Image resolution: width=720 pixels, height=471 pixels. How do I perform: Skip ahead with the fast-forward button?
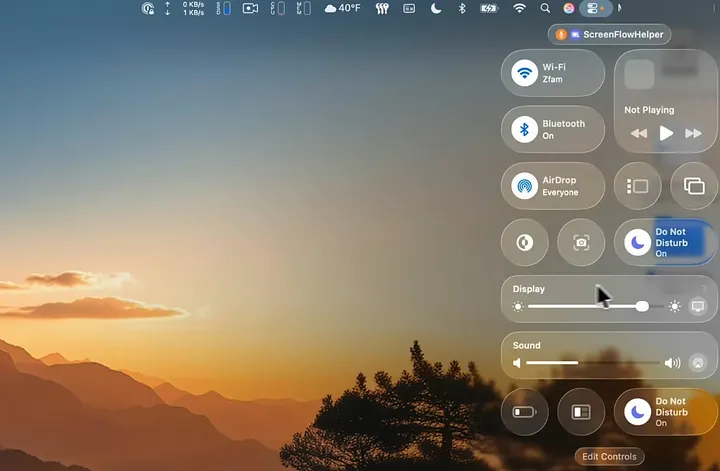(693, 134)
